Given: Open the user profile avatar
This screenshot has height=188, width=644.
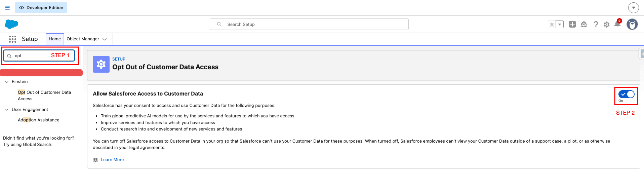Looking at the screenshot, I should pyautogui.click(x=632, y=24).
